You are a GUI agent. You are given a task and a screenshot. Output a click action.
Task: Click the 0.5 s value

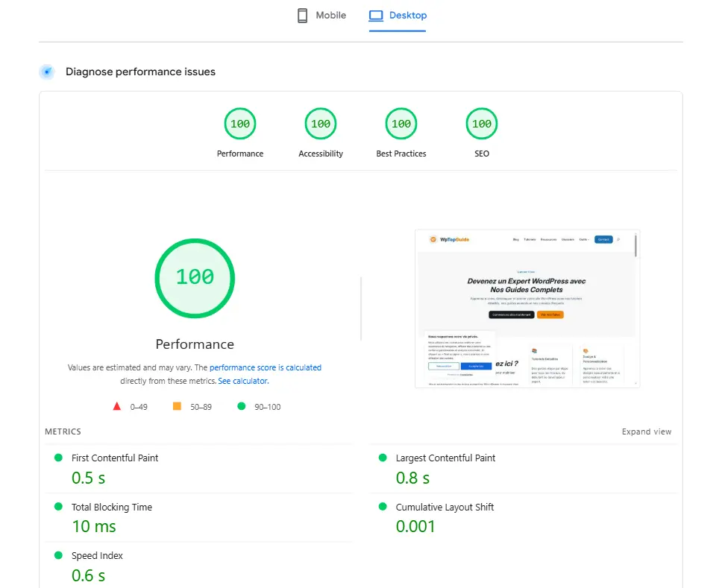click(x=88, y=478)
